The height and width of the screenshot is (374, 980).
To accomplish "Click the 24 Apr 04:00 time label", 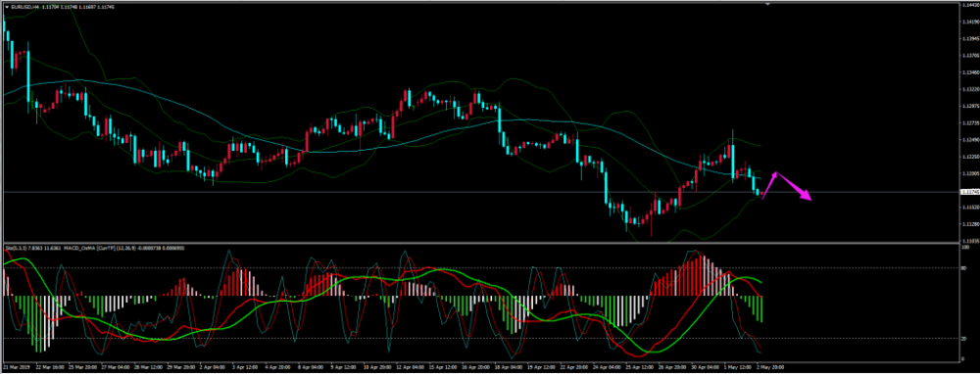I will click(607, 366).
